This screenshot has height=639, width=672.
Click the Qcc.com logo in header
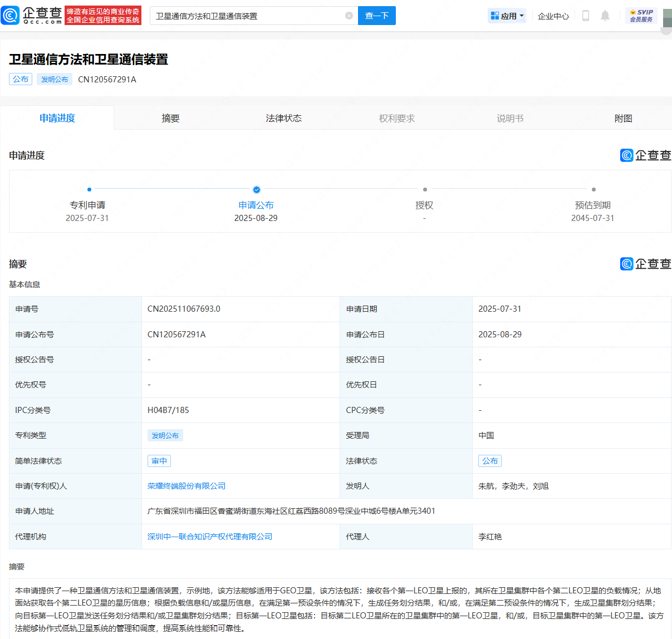[x=32, y=16]
